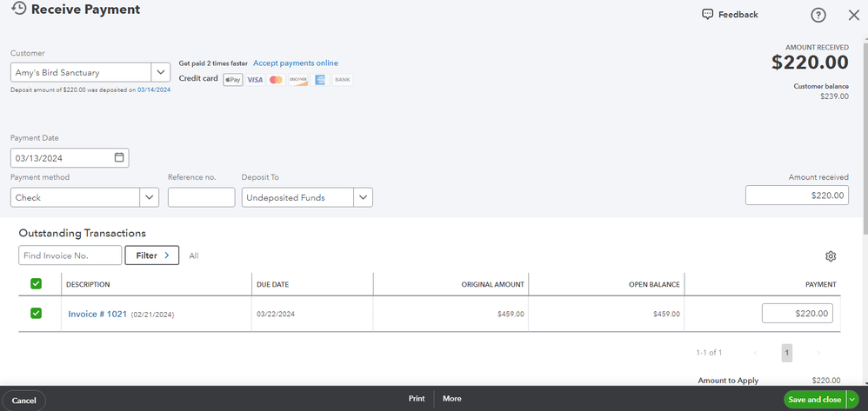This screenshot has height=411, width=868.
Task: Click Print in bottom bar
Action: coord(417,399)
